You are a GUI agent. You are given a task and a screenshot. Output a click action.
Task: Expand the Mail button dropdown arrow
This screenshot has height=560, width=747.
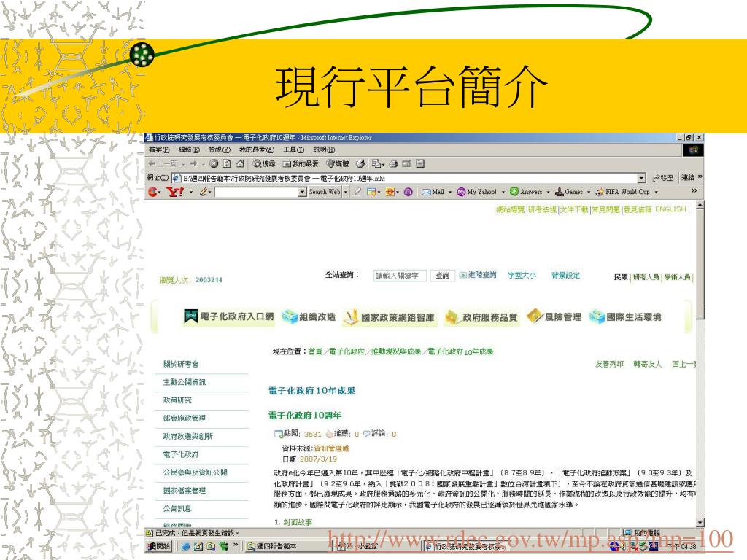(449, 192)
